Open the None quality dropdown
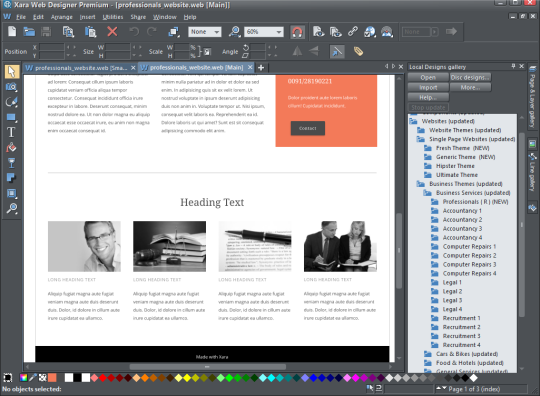This screenshot has width=540, height=396. (205, 32)
